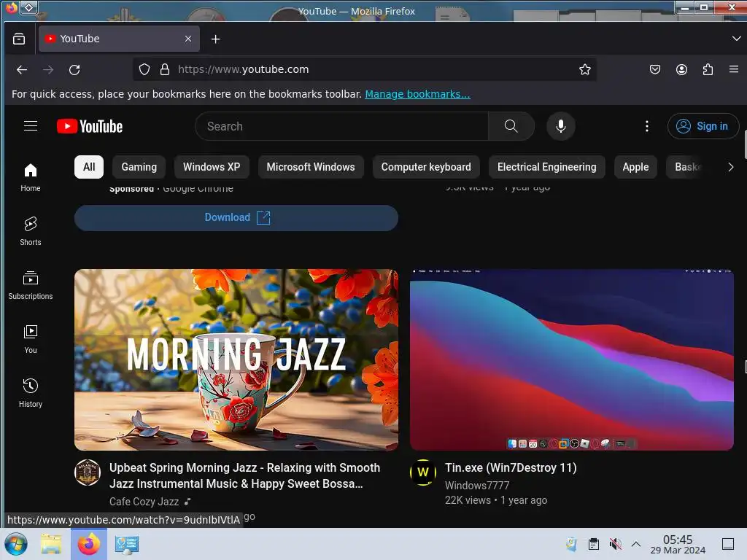Select the Apple category chip
This screenshot has height=560, width=747.
tap(635, 167)
